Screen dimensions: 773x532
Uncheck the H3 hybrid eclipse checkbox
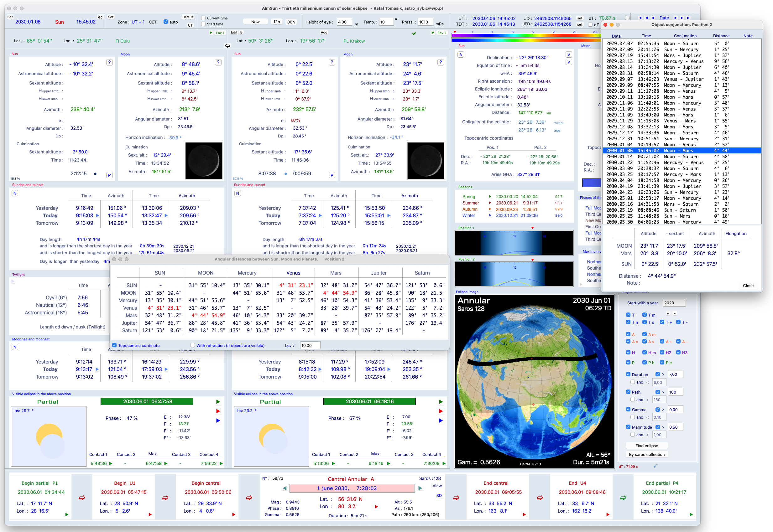678,352
